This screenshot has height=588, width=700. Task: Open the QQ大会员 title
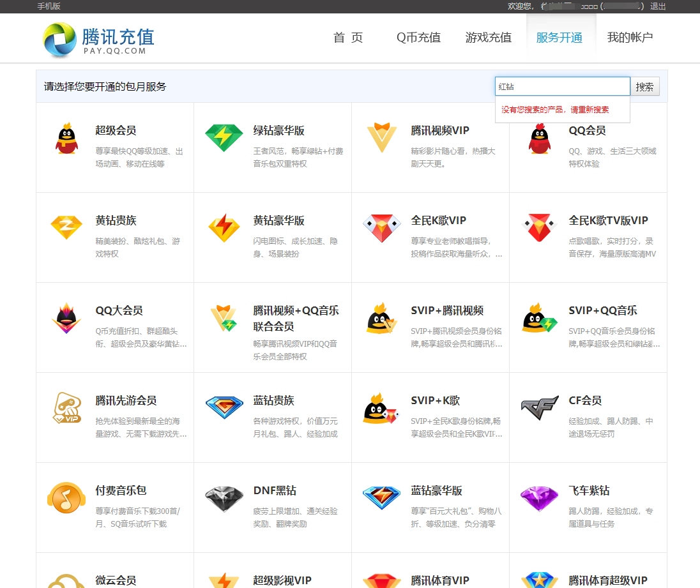(119, 310)
